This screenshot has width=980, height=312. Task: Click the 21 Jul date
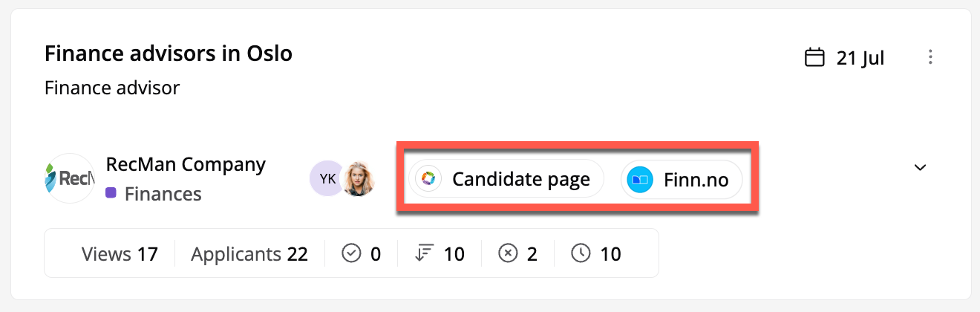[860, 58]
